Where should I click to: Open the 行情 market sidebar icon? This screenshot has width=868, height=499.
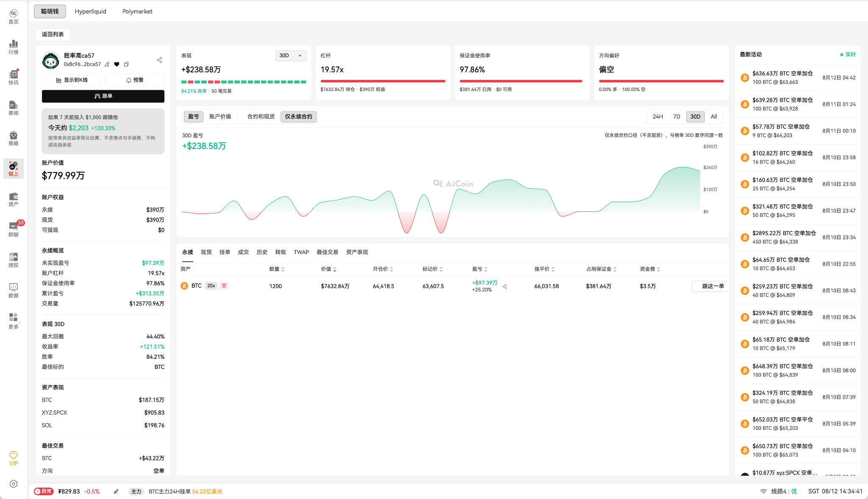click(14, 47)
